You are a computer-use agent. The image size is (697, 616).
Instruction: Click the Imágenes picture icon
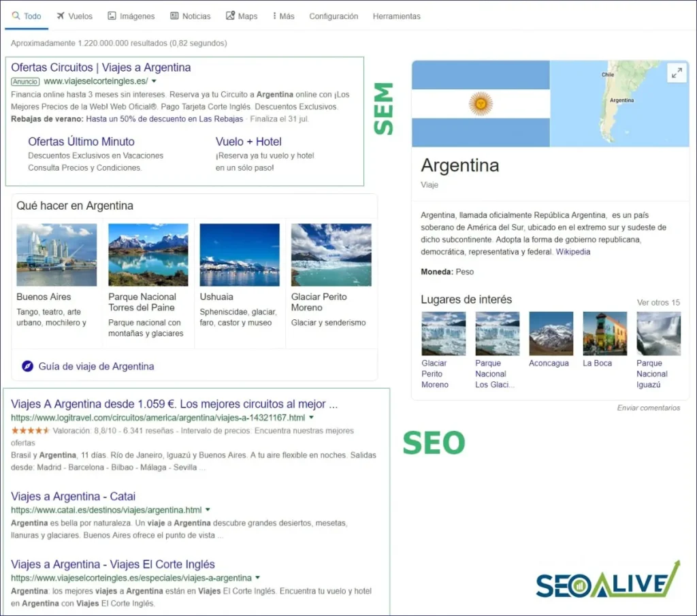point(112,16)
